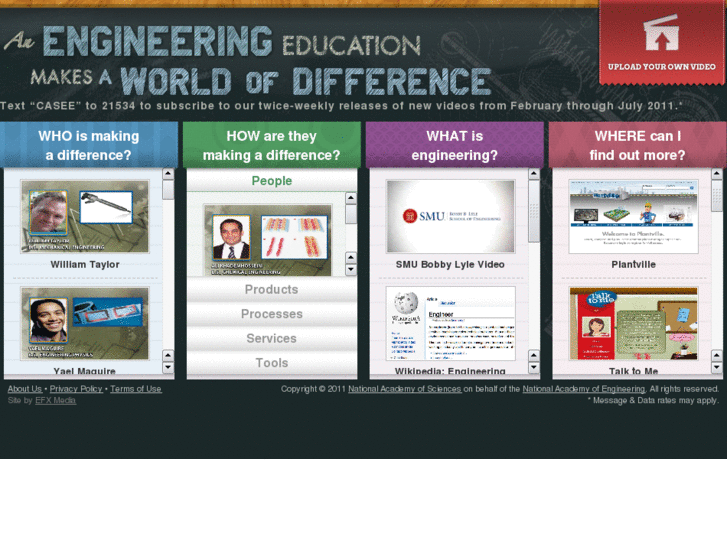Open the WHERE can I find out more tab
The width and height of the screenshot is (727, 545).
point(637,145)
